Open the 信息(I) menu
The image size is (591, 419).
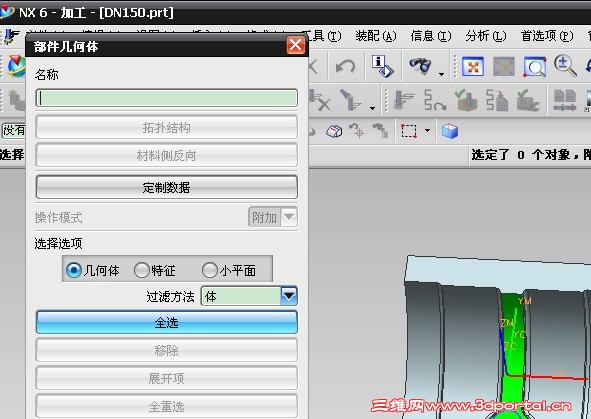[430, 36]
